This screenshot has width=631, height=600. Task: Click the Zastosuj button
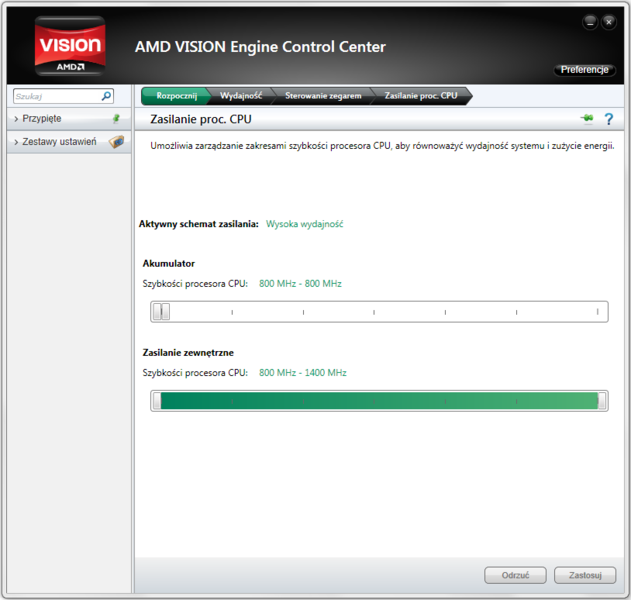pos(585,575)
